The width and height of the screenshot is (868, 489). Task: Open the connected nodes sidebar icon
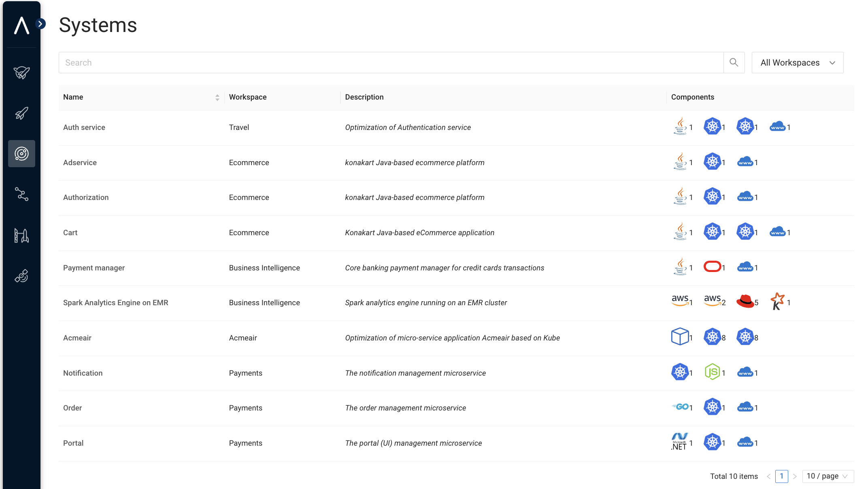(21, 194)
